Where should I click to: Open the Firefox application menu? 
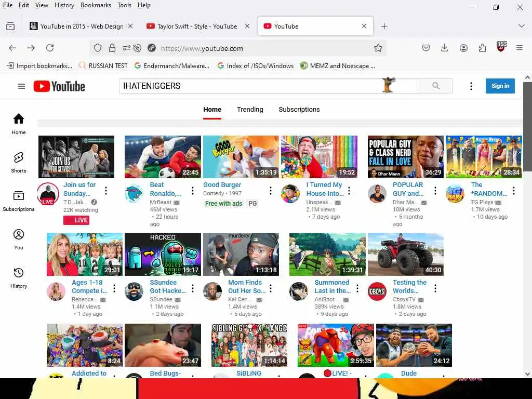click(x=520, y=48)
